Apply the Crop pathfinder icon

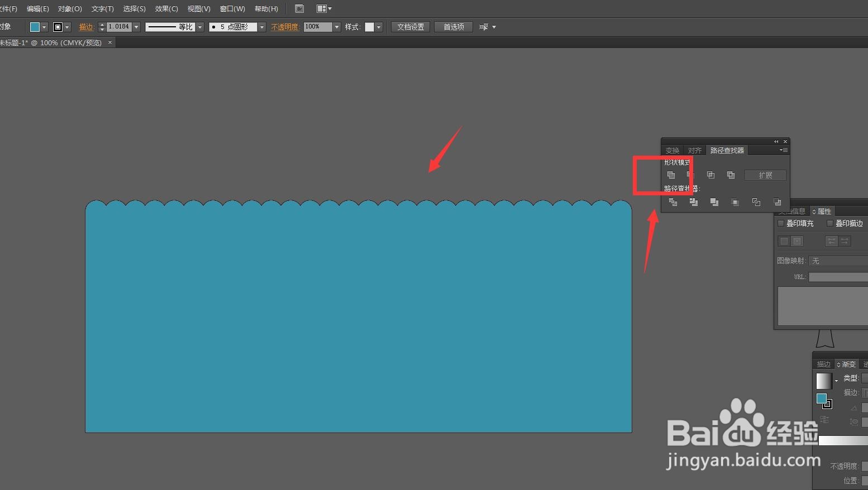[x=735, y=202]
